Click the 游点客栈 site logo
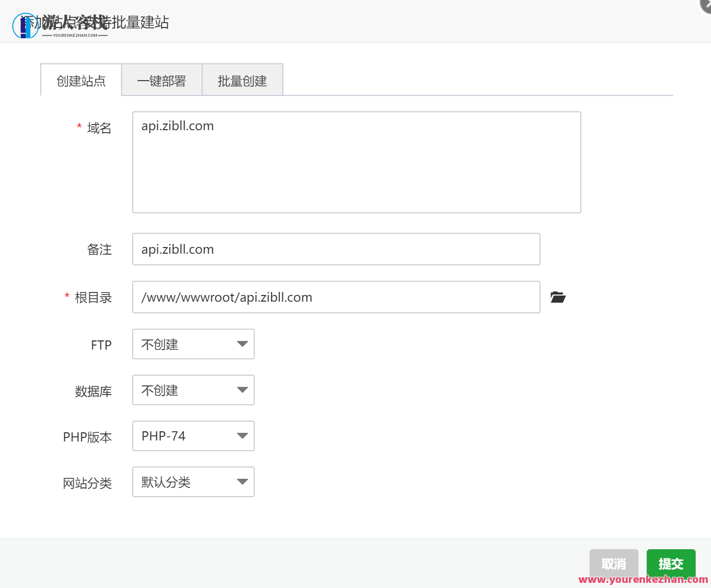The height and width of the screenshot is (588, 711). (26, 24)
